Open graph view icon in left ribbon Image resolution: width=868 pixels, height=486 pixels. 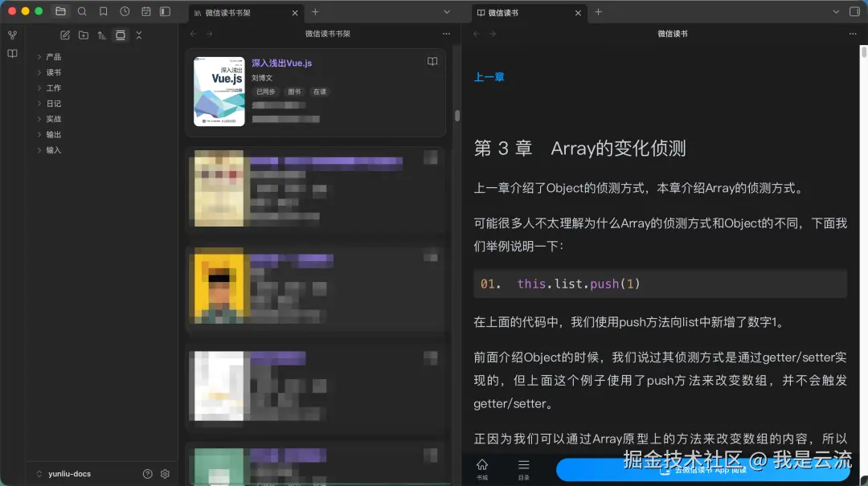tap(12, 35)
